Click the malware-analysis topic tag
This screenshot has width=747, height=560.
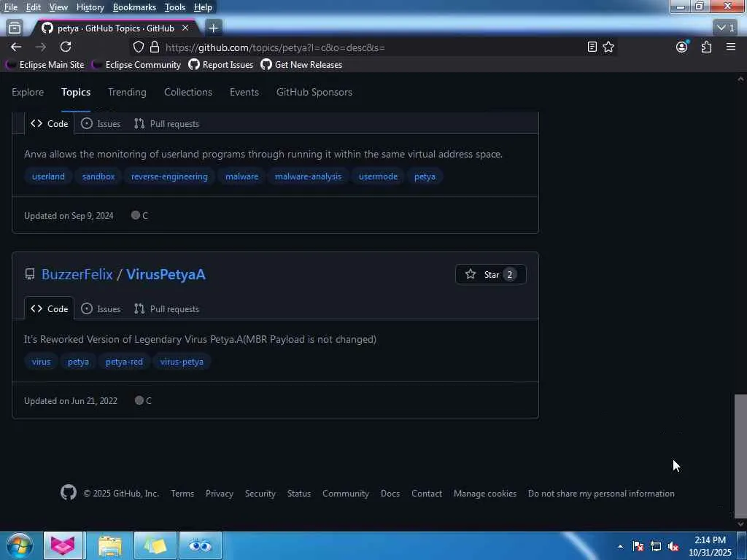click(x=309, y=176)
